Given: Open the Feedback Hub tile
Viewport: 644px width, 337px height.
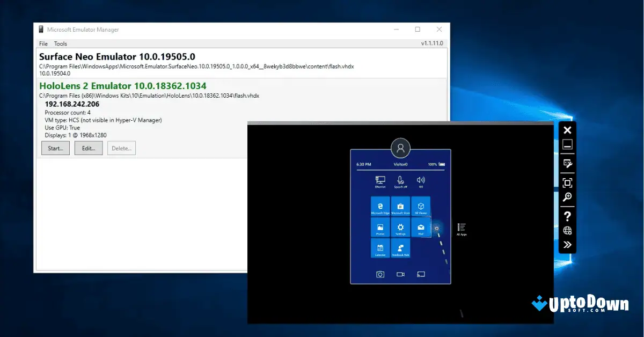Looking at the screenshot, I should click(x=400, y=248).
